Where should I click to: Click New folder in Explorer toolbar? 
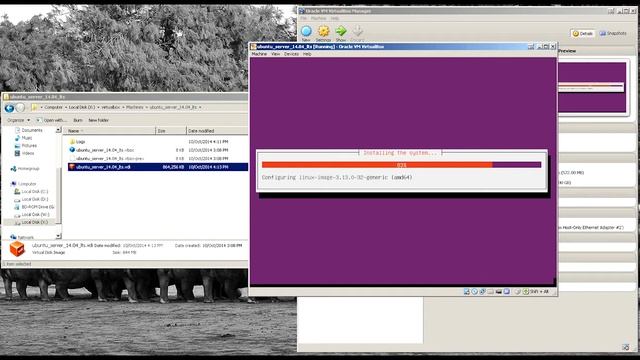point(98,120)
